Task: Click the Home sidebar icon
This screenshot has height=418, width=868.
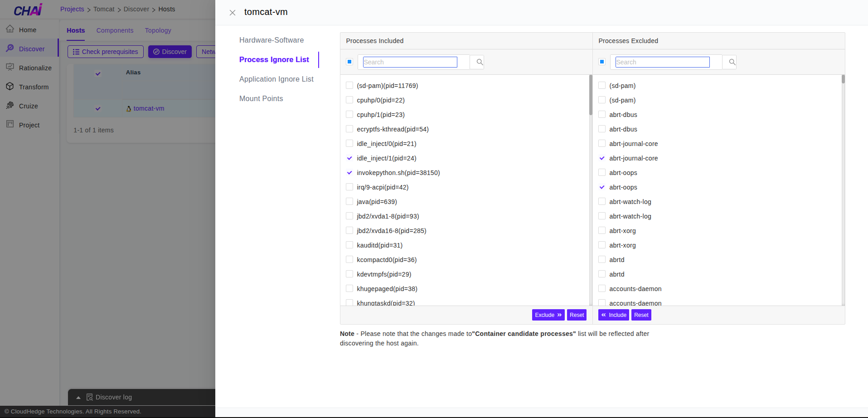Action: (x=10, y=29)
